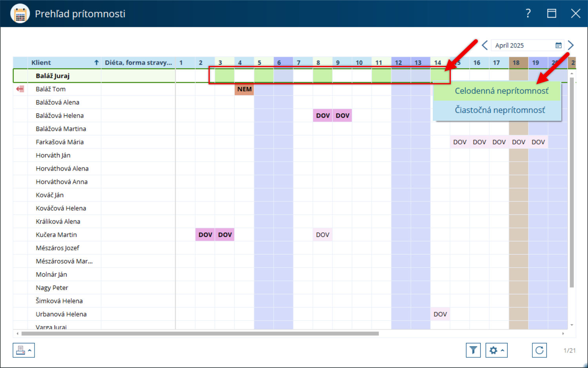Click the day 17 column header

point(499,62)
